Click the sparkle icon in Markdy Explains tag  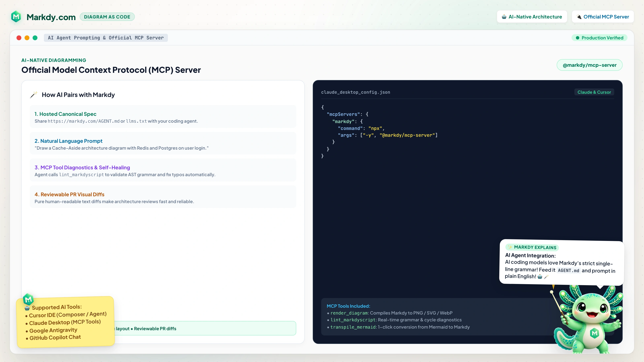tap(510, 247)
